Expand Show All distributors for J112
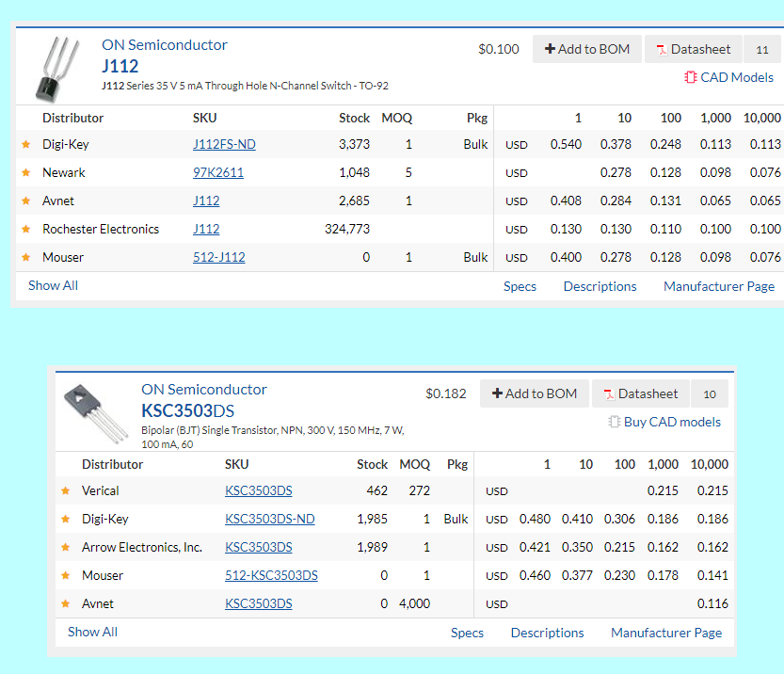The height and width of the screenshot is (674, 784). coord(53,285)
